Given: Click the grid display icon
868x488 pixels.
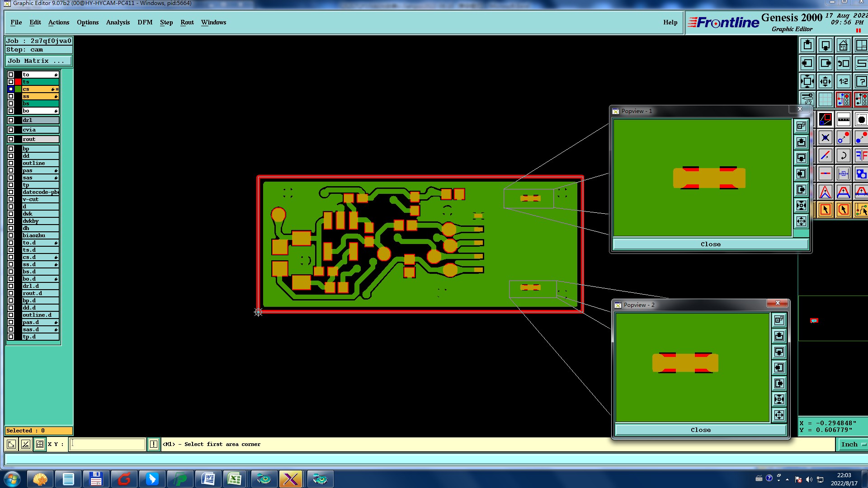Looking at the screenshot, I should coord(825,99).
